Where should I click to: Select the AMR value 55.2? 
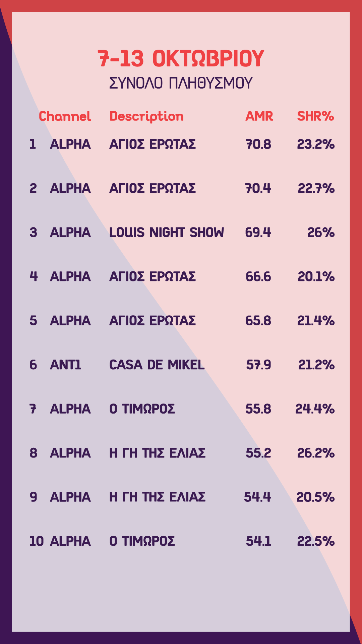258,453
